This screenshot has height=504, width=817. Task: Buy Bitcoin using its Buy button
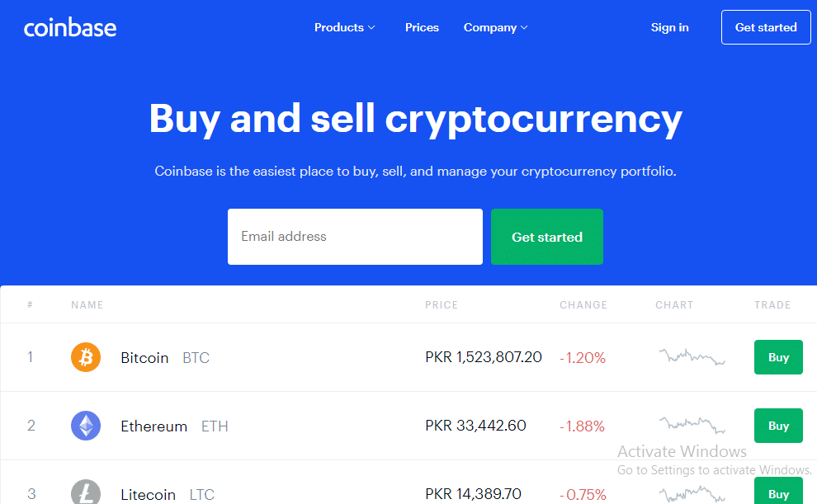[778, 357]
